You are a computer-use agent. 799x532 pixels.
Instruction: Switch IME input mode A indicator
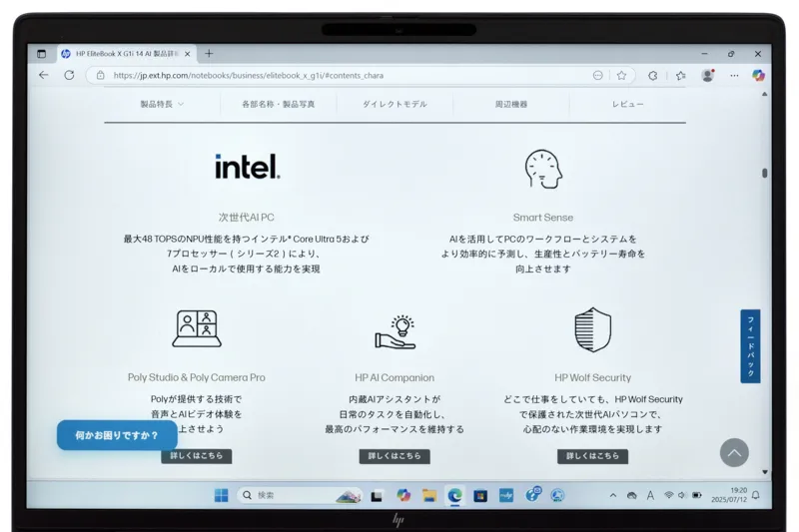650,495
